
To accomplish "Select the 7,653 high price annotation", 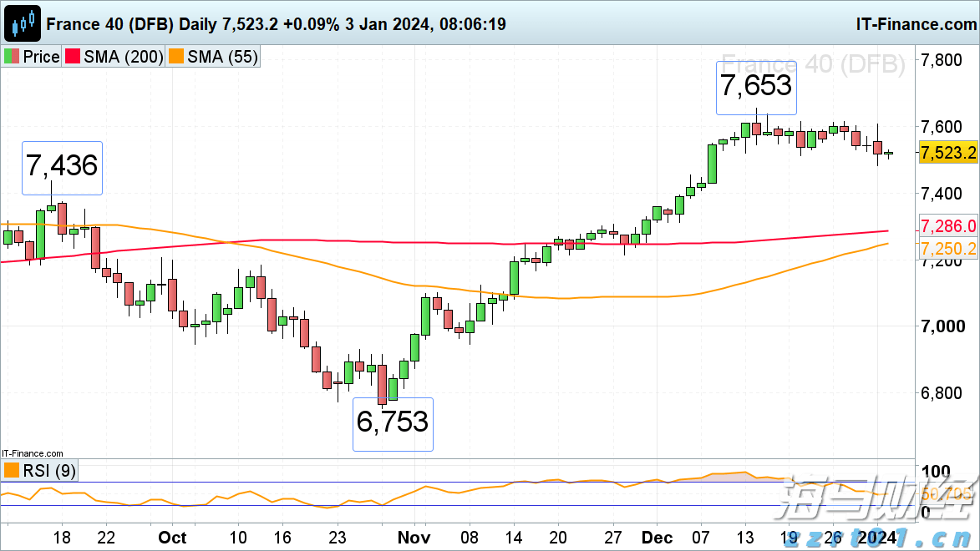I will click(756, 87).
